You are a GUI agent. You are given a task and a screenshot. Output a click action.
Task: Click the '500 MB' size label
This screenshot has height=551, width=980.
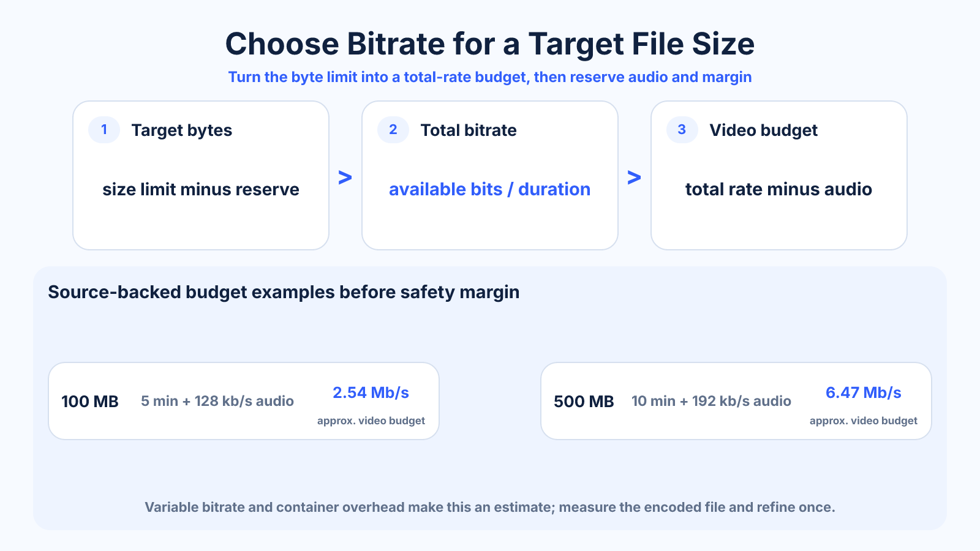[x=584, y=402]
